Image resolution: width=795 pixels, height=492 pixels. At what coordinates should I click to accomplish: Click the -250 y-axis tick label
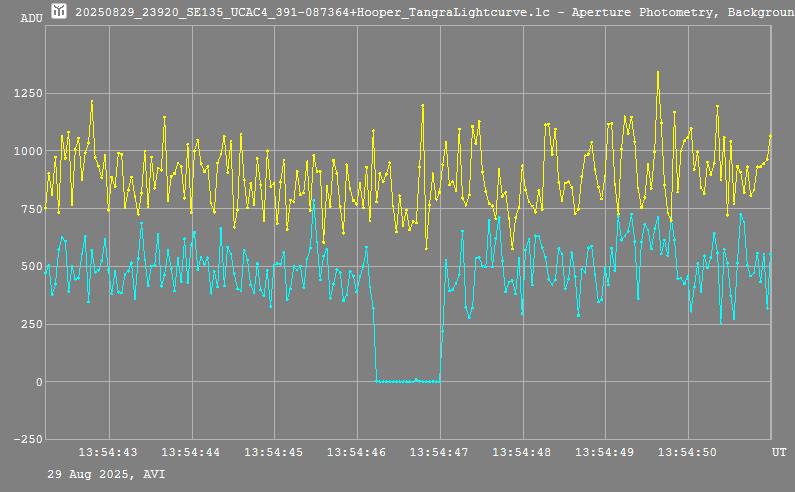click(26, 440)
